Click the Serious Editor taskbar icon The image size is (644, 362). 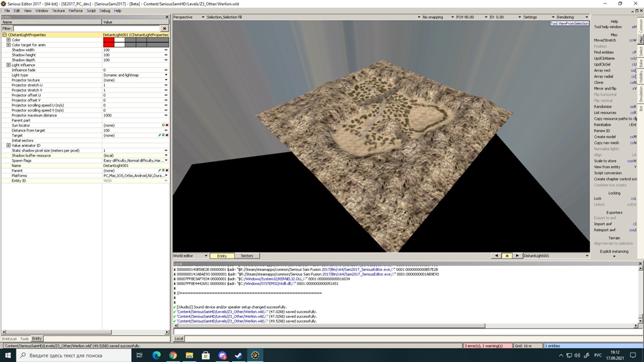[256, 355]
